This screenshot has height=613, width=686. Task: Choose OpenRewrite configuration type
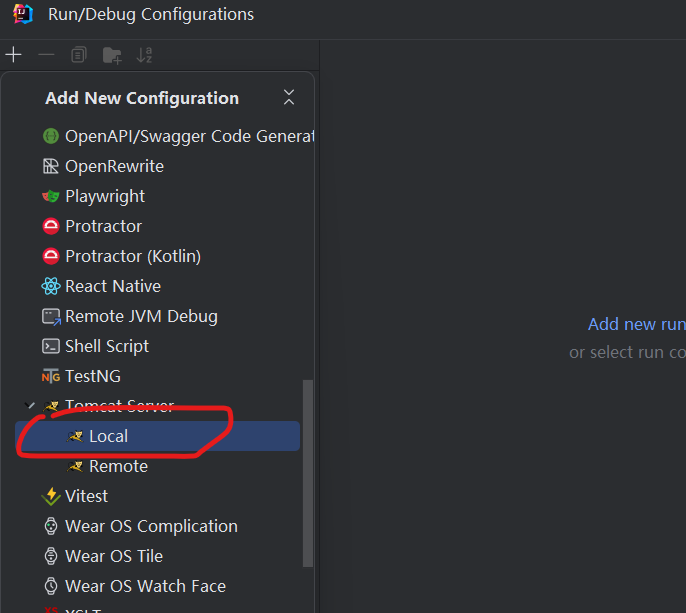[x=103, y=166]
